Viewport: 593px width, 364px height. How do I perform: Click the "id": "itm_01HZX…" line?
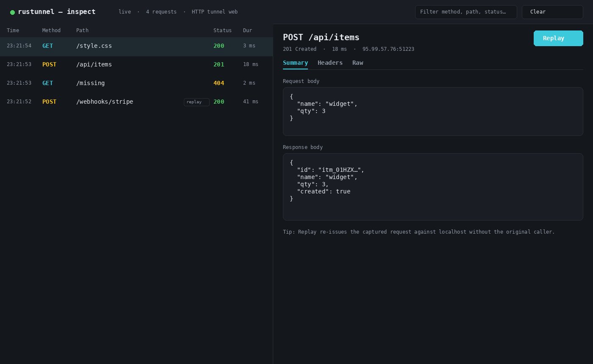(x=330, y=170)
